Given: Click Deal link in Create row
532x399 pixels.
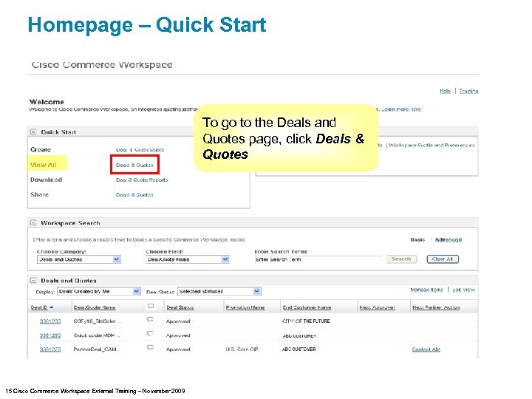Looking at the screenshot, I should coord(121,150).
